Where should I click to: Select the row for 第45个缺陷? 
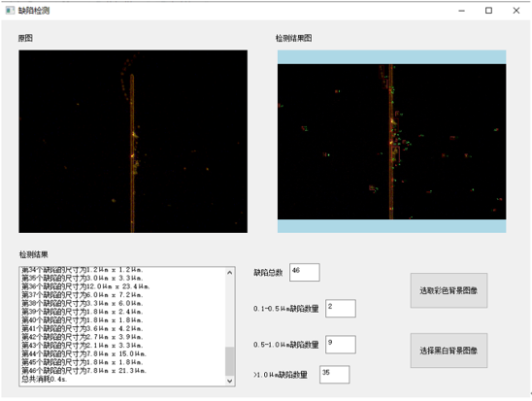[x=83, y=362]
